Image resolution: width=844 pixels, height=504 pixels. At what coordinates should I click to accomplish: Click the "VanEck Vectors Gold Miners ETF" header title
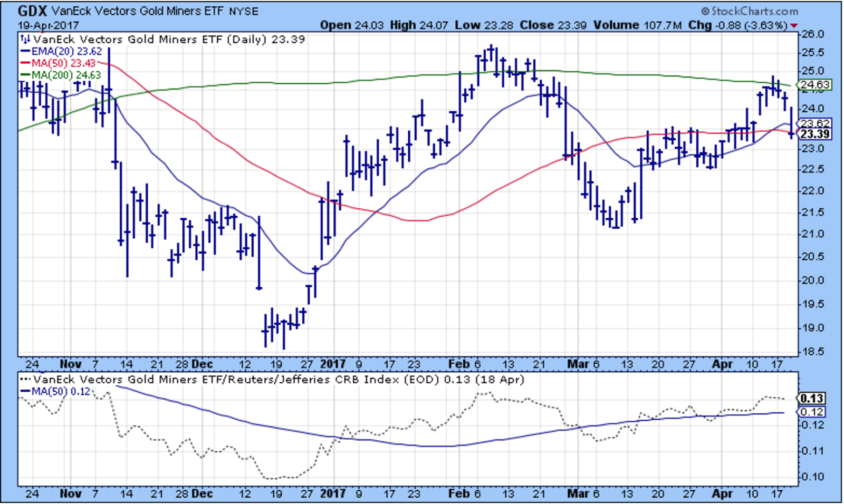tap(138, 11)
